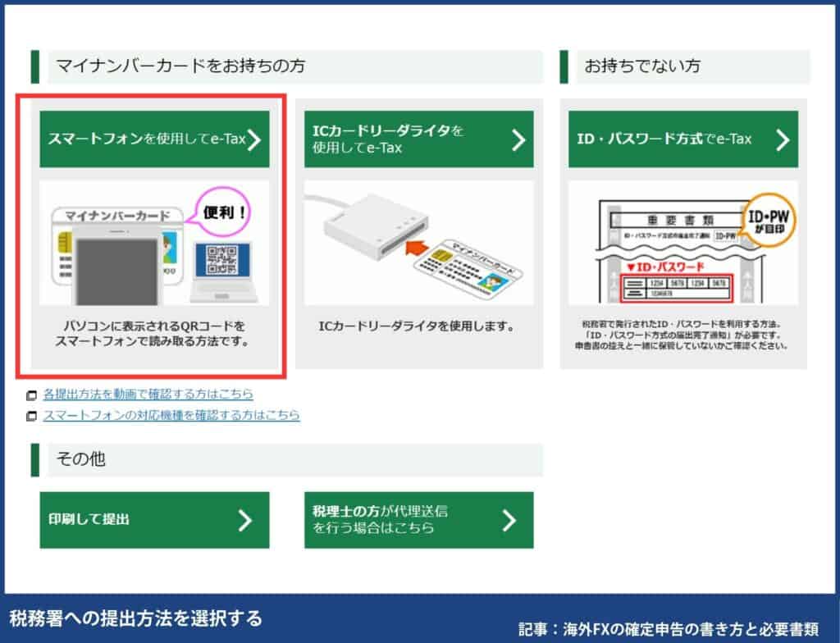Click the 便利！ speech bubble
Viewport: 840px width, 643px height.
coord(222,212)
